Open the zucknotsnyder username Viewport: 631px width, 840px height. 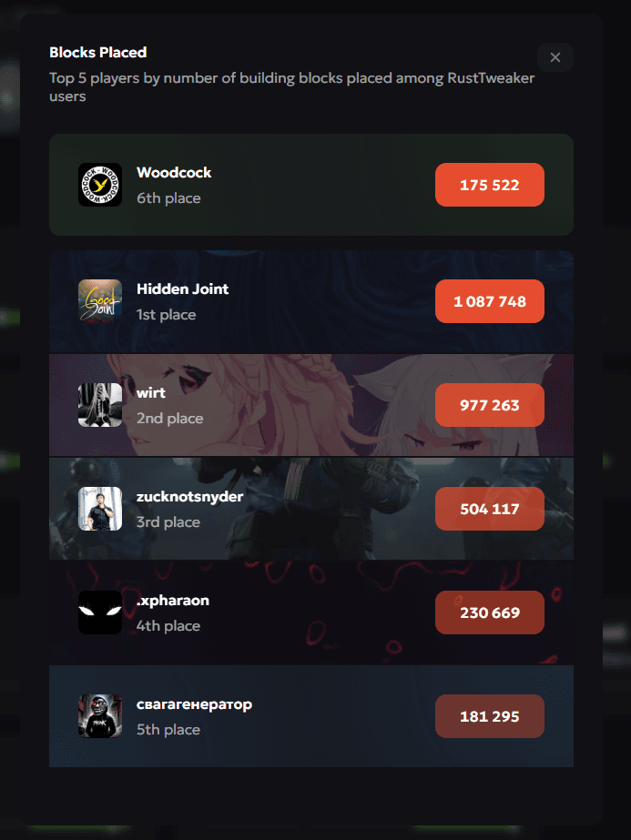[x=189, y=497]
